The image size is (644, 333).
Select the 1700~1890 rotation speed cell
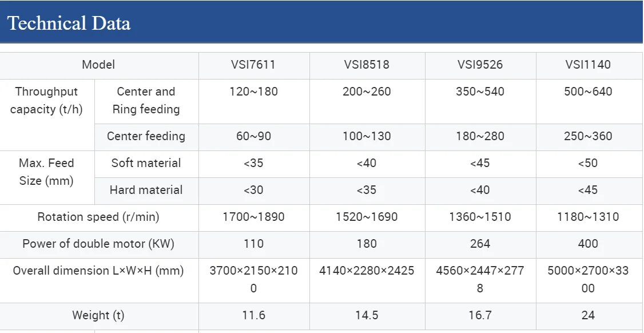coord(253,217)
